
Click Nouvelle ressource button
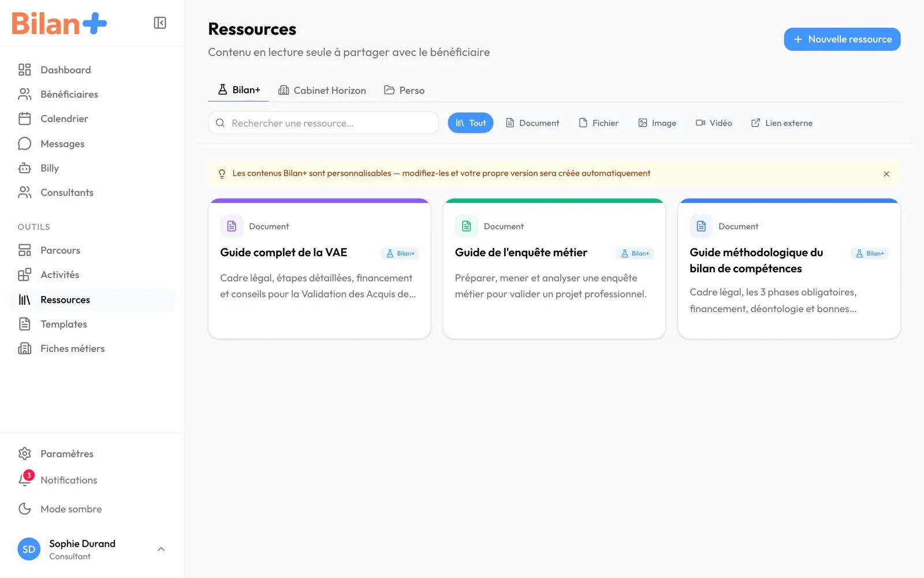click(x=842, y=39)
